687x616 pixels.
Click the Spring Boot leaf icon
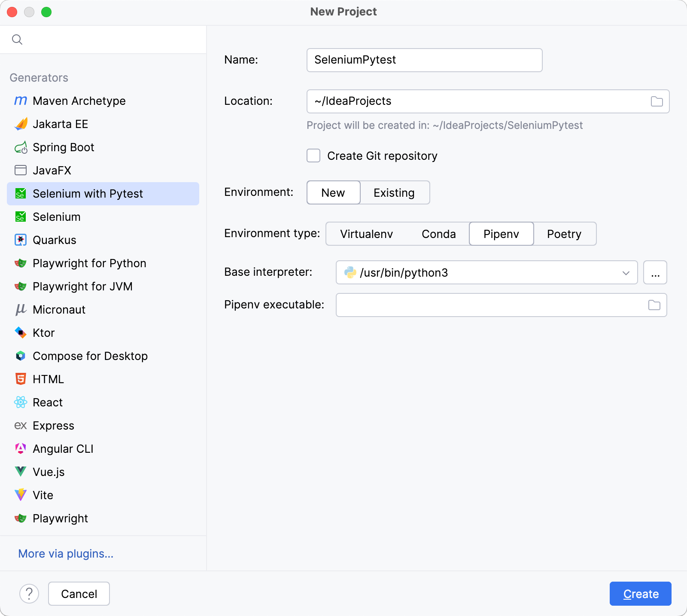point(20,147)
